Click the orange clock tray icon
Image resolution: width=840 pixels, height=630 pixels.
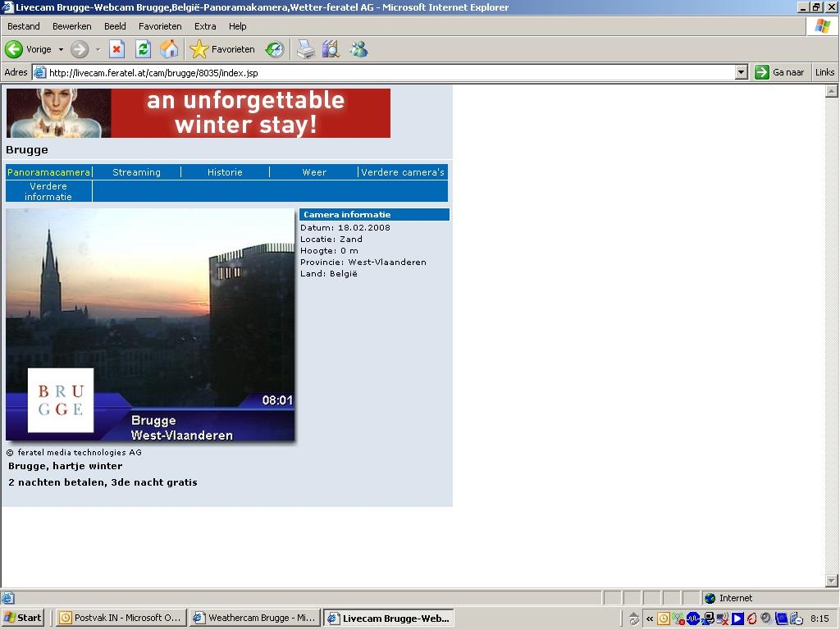pos(663,619)
